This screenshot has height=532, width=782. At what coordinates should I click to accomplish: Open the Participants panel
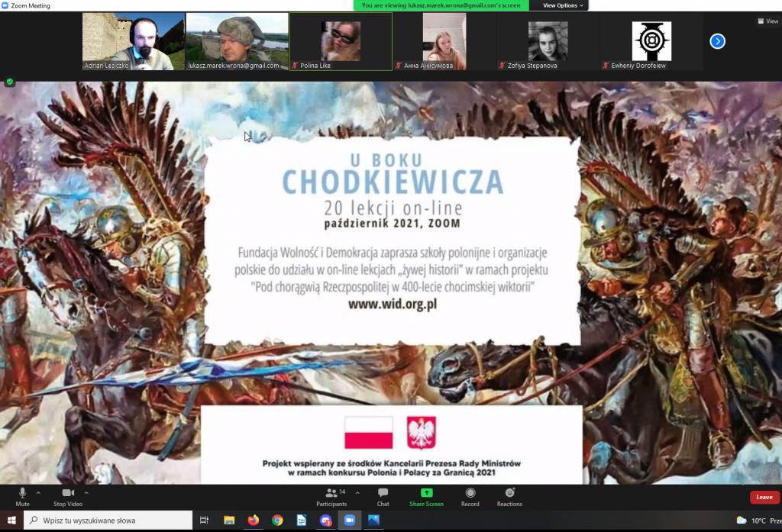point(331,495)
